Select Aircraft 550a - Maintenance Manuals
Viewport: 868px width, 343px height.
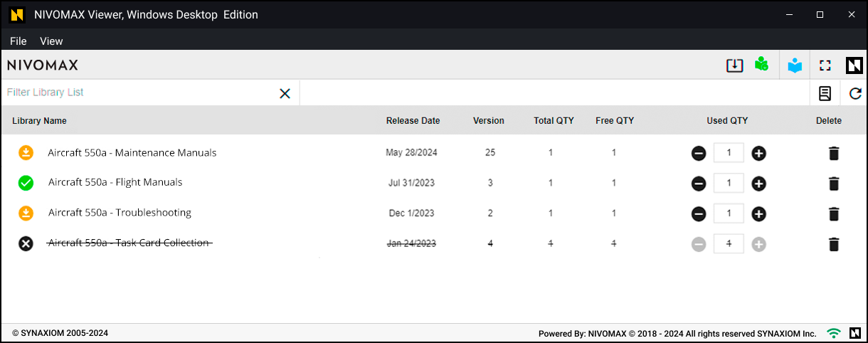(x=132, y=153)
